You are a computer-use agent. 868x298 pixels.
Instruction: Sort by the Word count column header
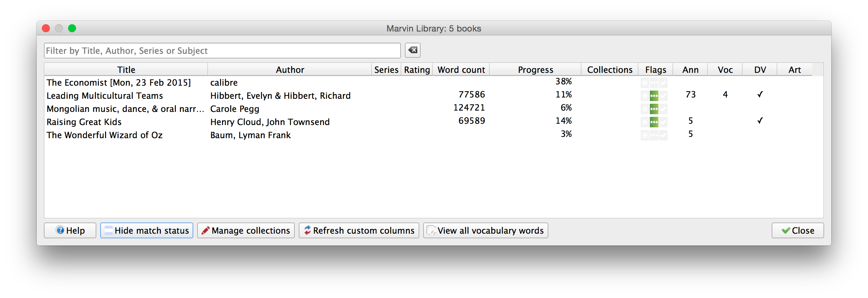coord(461,70)
